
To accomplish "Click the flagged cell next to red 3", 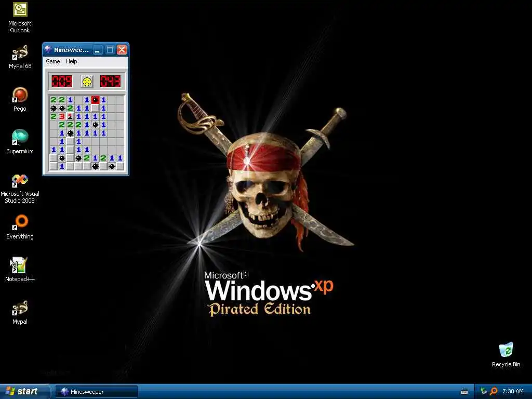I will click(70, 116).
